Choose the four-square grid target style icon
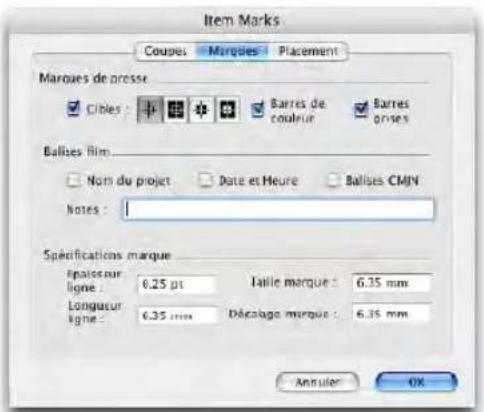Image resolution: width=484 pixels, height=412 pixels. point(176,109)
